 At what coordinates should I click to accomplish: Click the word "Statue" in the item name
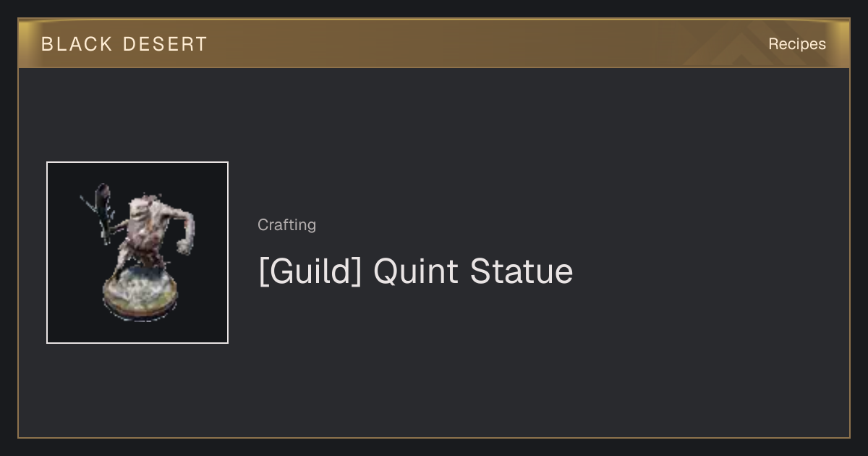(521, 271)
